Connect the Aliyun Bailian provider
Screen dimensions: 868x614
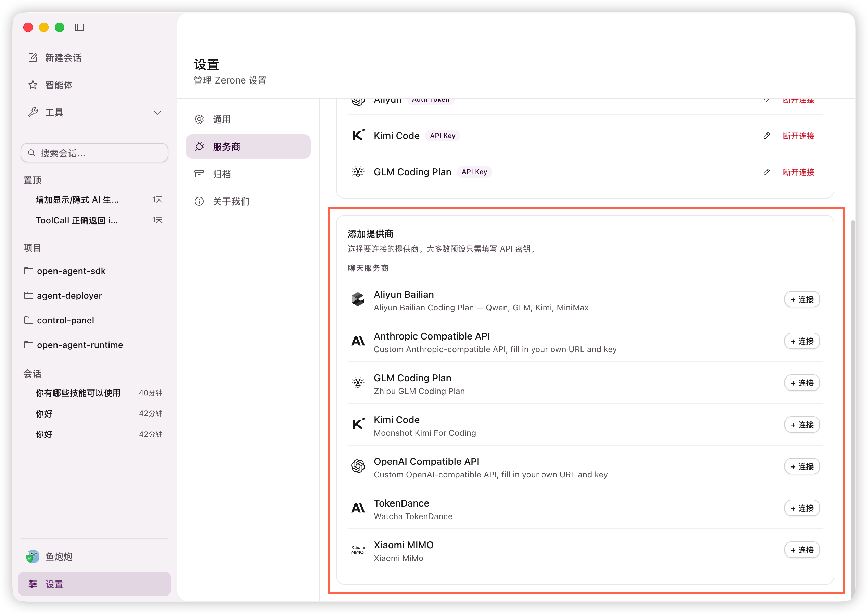click(x=802, y=299)
